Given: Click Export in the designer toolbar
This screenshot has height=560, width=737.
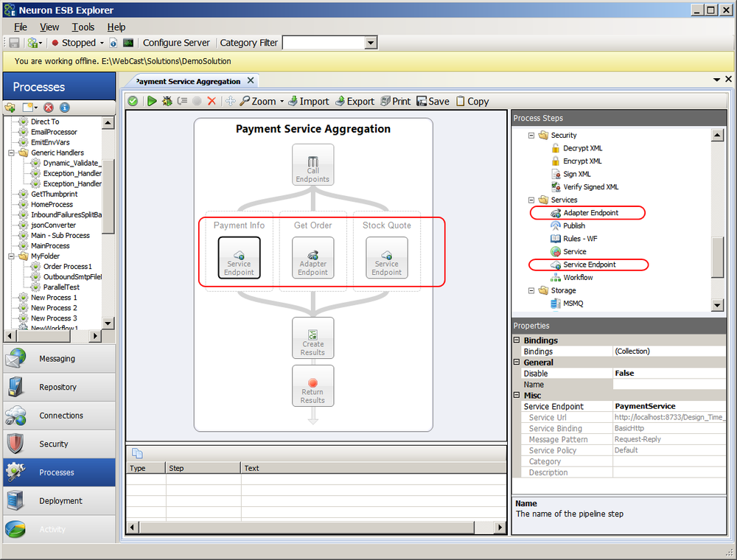Looking at the screenshot, I should (x=354, y=101).
